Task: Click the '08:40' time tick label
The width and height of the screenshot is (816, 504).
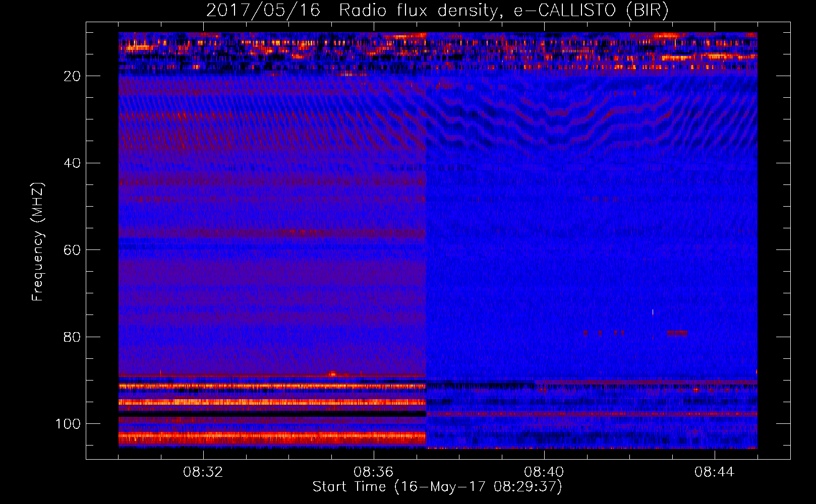Action: pyautogui.click(x=544, y=472)
